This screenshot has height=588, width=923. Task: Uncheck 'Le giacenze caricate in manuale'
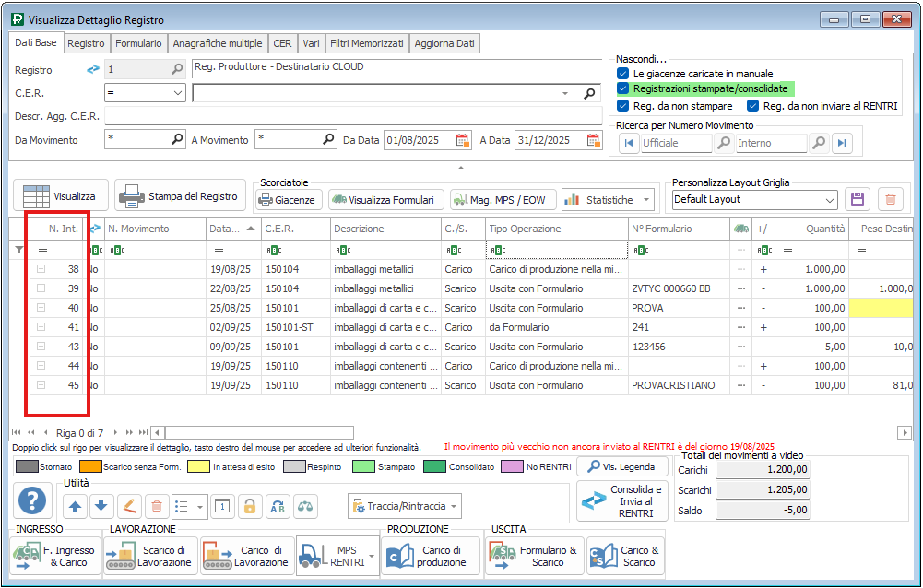(623, 74)
